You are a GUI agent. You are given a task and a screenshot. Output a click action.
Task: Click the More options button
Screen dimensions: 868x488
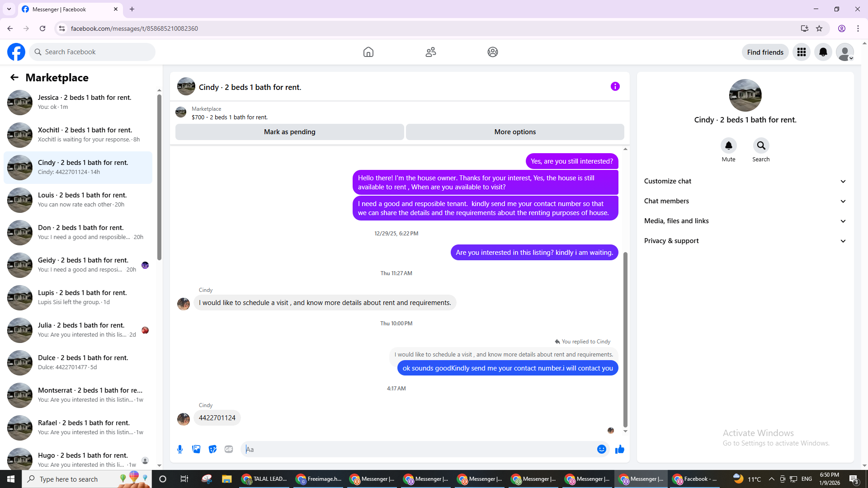515,132
